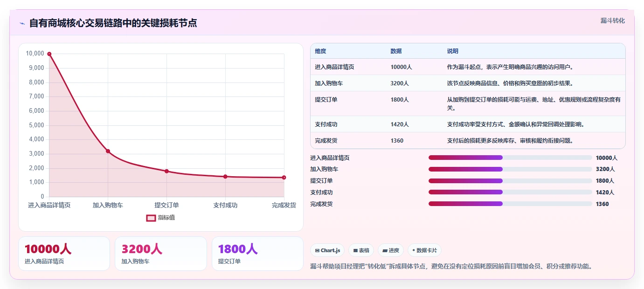The height and width of the screenshot is (289, 644).
Task: Click the 说明 table column header
Action: tap(452, 51)
